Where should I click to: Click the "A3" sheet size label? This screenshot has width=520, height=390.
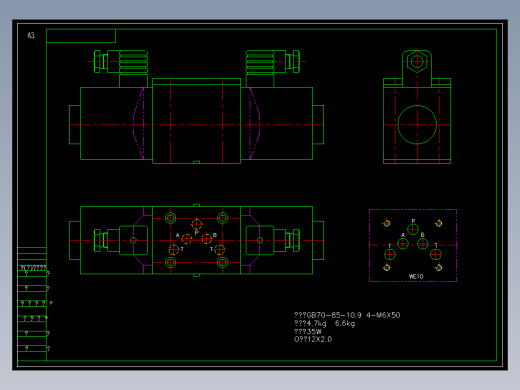click(31, 35)
